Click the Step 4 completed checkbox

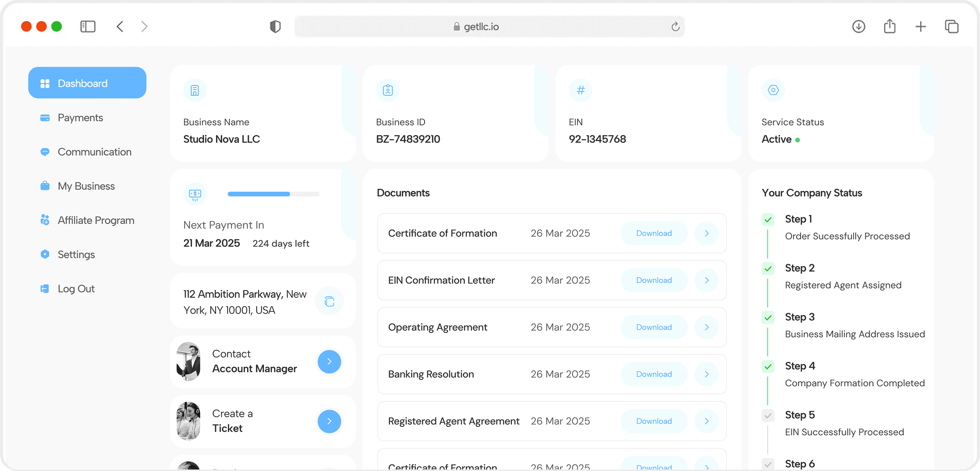(x=768, y=367)
